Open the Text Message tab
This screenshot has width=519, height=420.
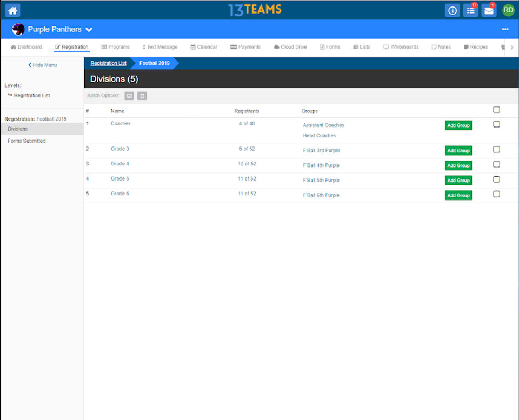tap(160, 47)
